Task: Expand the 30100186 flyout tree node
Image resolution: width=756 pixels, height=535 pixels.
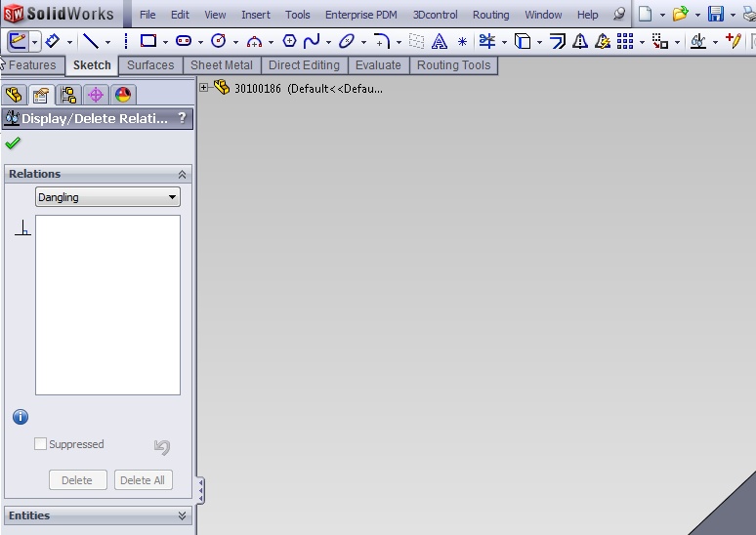Action: [x=203, y=88]
